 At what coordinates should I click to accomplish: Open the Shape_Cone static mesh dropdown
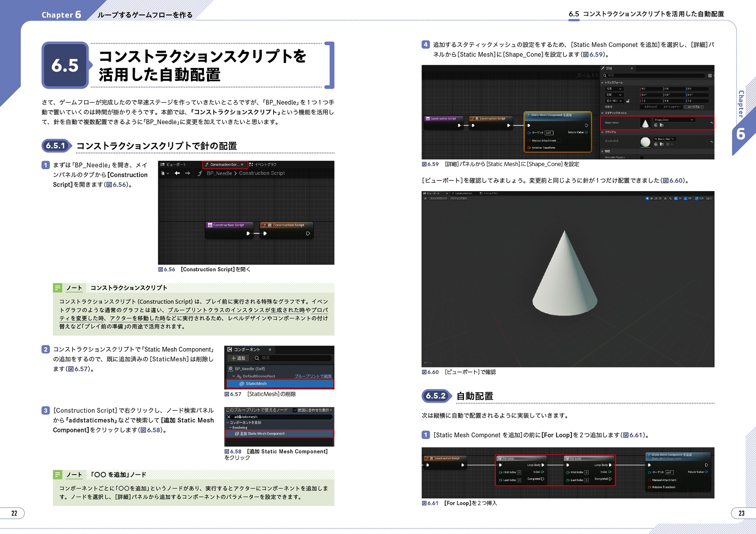tap(692, 120)
